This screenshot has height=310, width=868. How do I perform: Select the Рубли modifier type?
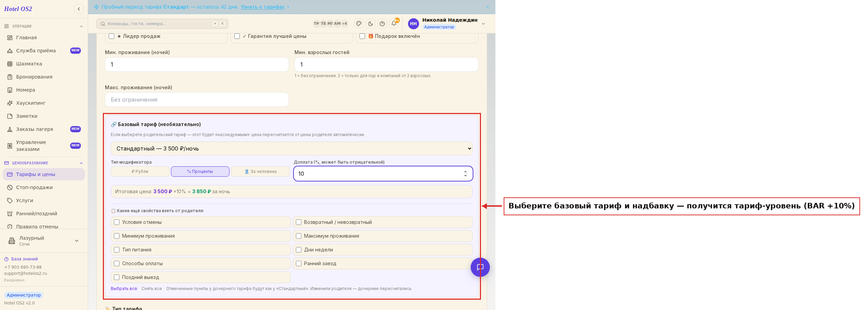pos(140,172)
